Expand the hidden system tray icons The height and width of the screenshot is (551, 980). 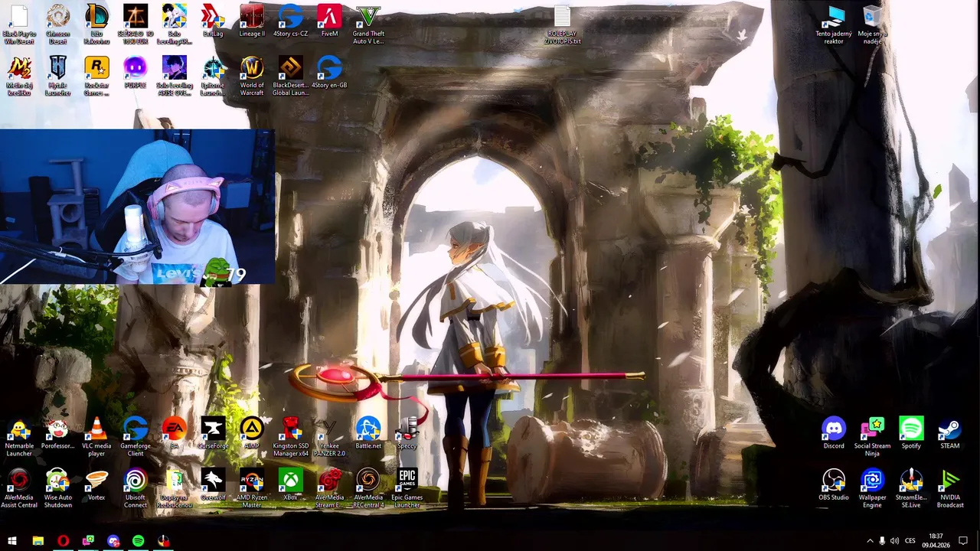tap(870, 541)
